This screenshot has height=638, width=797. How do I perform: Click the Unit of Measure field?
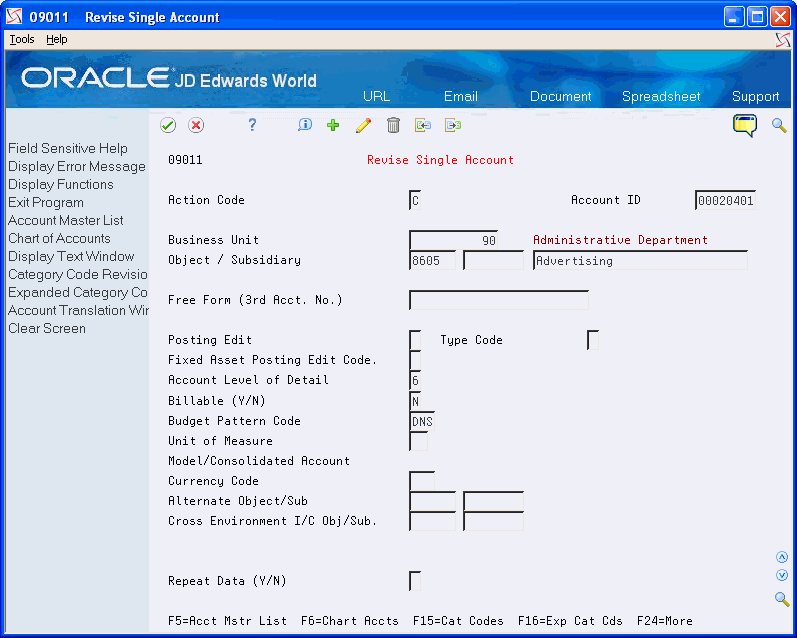[418, 441]
